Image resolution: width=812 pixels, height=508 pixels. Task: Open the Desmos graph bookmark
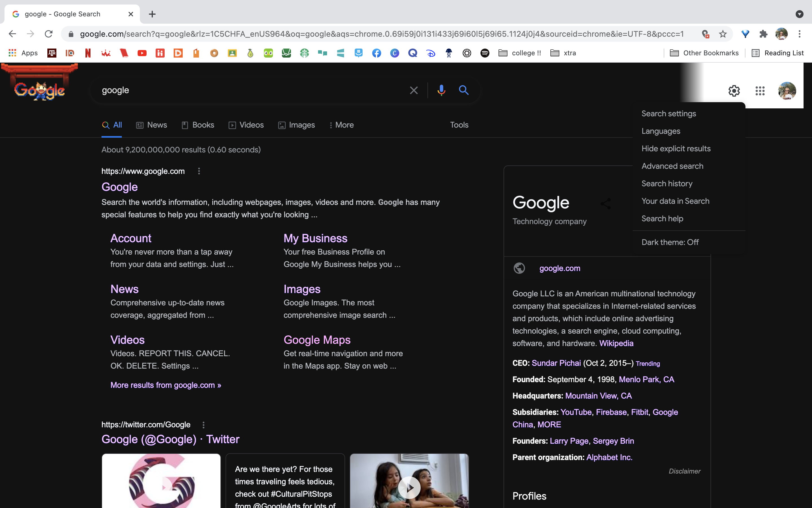point(286,53)
